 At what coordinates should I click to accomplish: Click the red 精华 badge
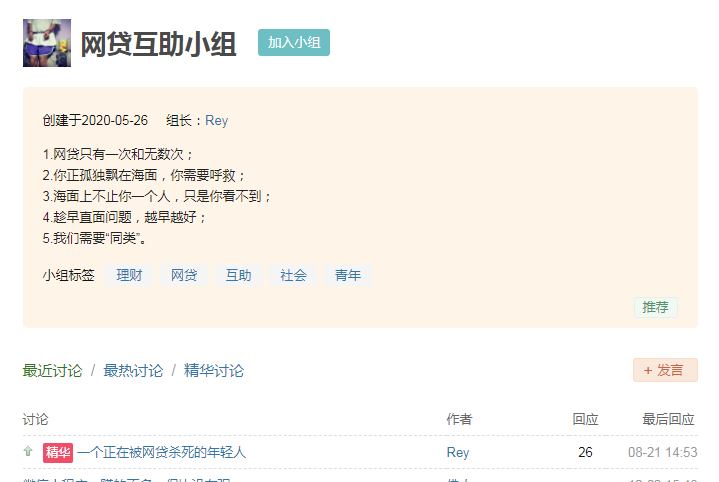58,452
